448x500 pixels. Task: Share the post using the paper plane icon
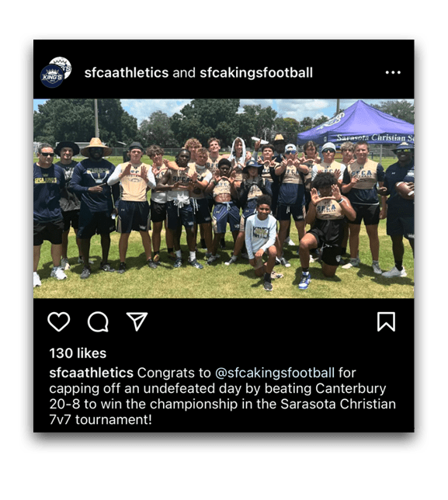[x=137, y=321]
